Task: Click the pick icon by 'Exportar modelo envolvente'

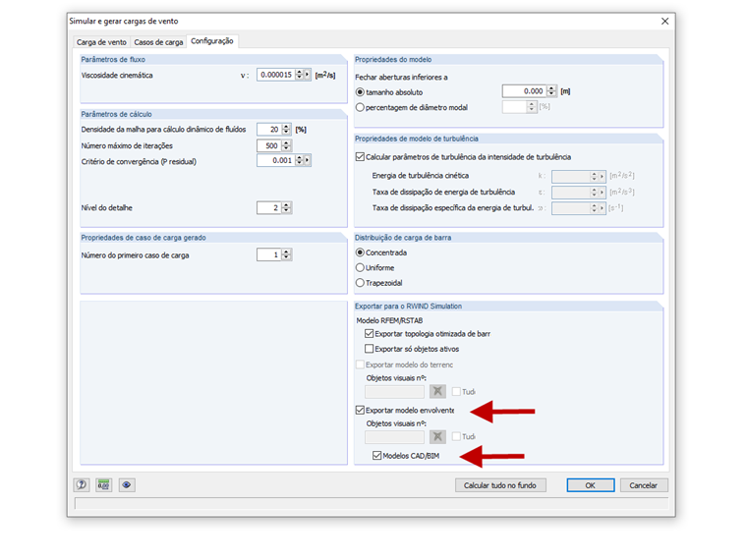Action: (x=437, y=436)
